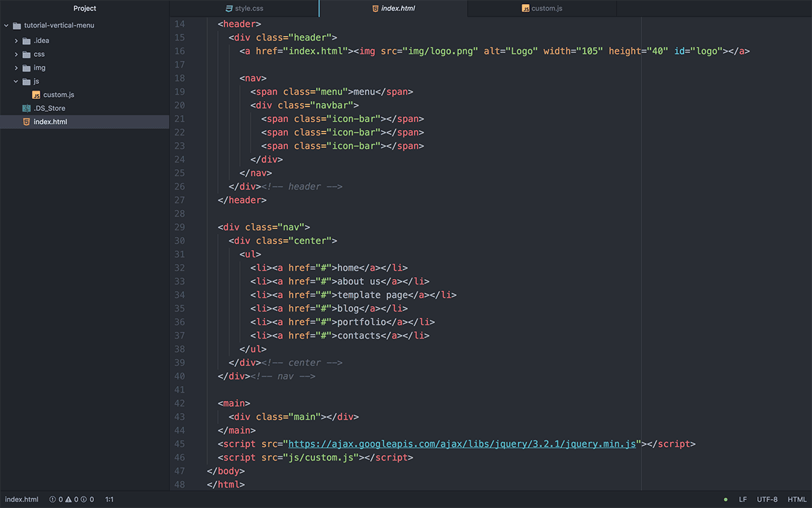Change LF line ending in status bar
Image resolution: width=812 pixels, height=508 pixels.
pyautogui.click(x=743, y=499)
